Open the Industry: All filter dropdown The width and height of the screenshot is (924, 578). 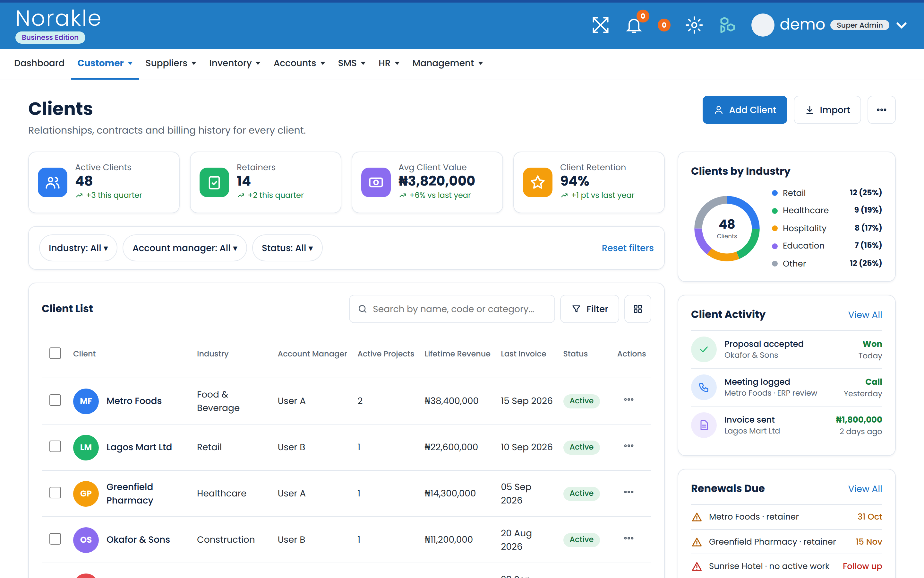(78, 248)
